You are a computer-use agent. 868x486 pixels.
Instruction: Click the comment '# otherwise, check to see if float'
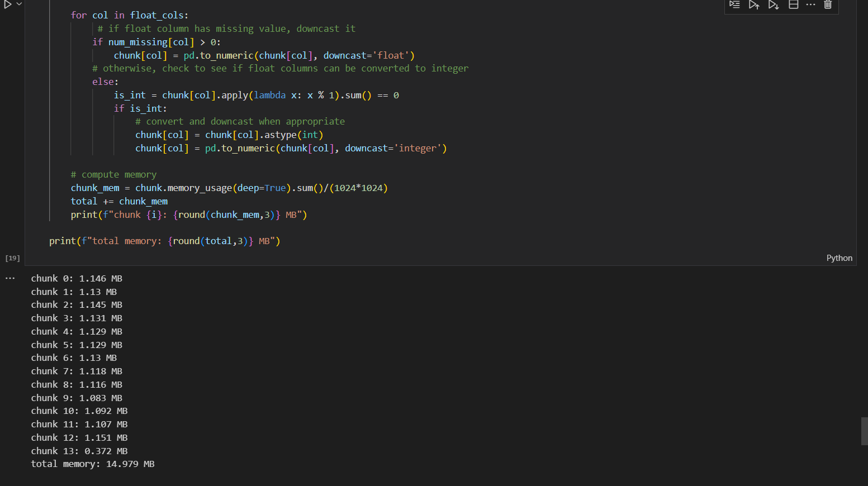281,68
